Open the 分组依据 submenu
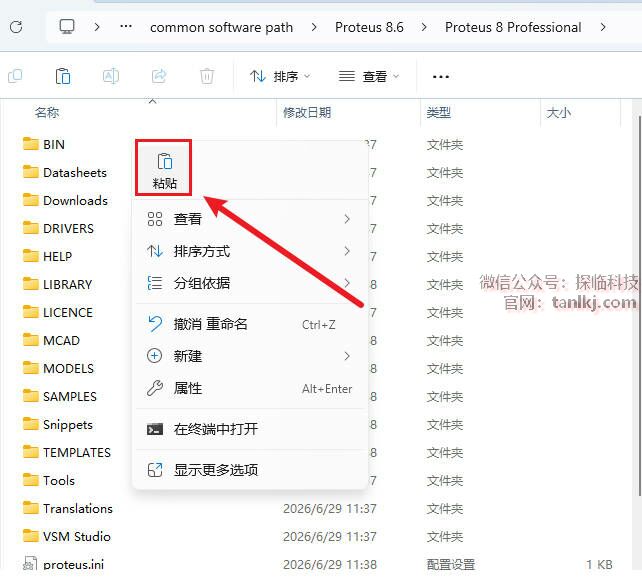Image resolution: width=642 pixels, height=577 pixels. pyautogui.click(x=250, y=283)
